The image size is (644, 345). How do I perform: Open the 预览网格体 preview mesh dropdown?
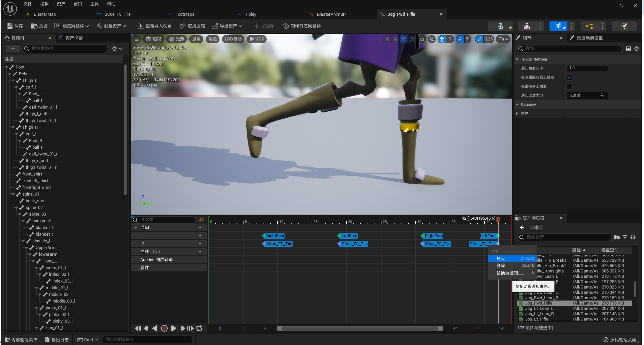(71, 26)
